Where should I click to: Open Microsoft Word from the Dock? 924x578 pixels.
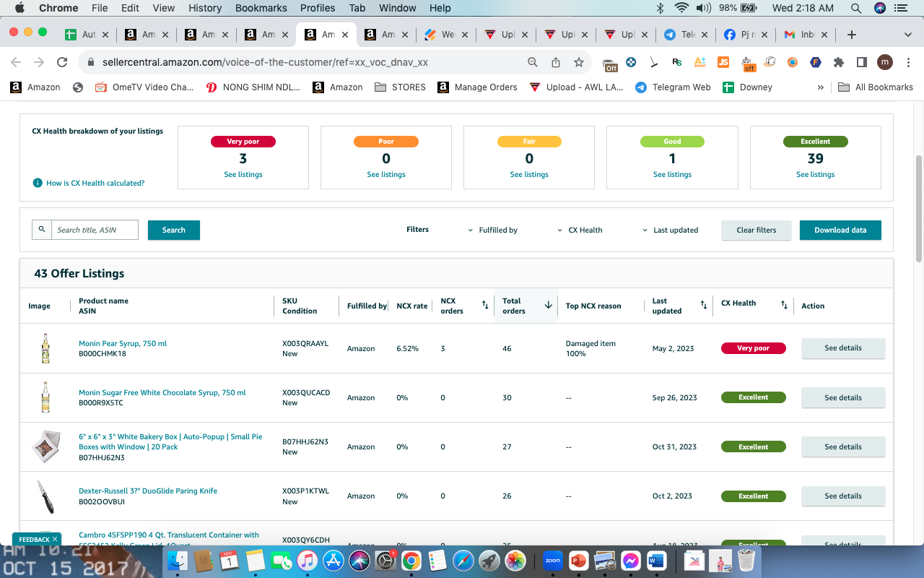[656, 560]
